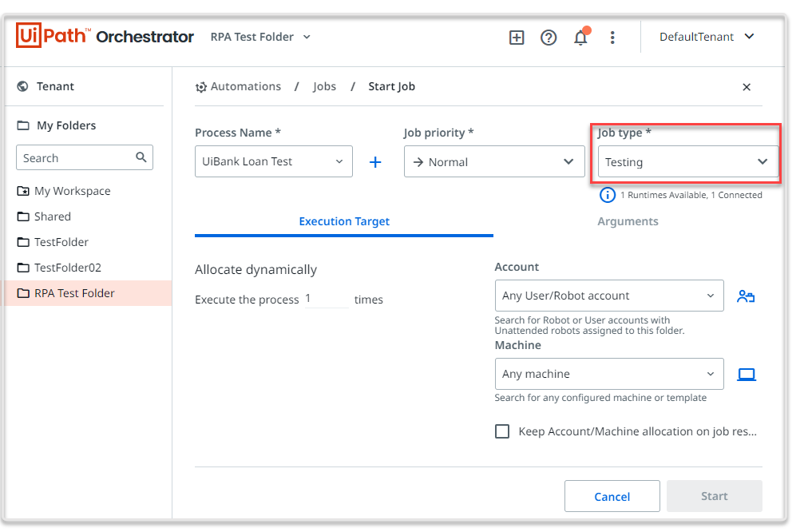Viewport: 812px width, 532px height.
Task: Select Tenant in the sidebar
Action: [55, 86]
